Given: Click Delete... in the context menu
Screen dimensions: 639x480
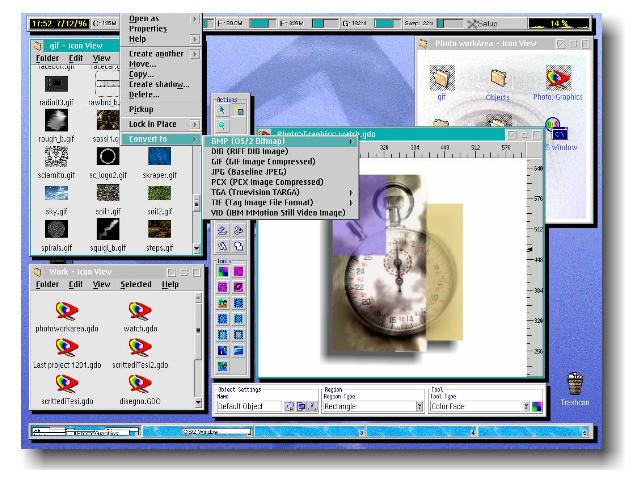Looking at the screenshot, I should 145,95.
